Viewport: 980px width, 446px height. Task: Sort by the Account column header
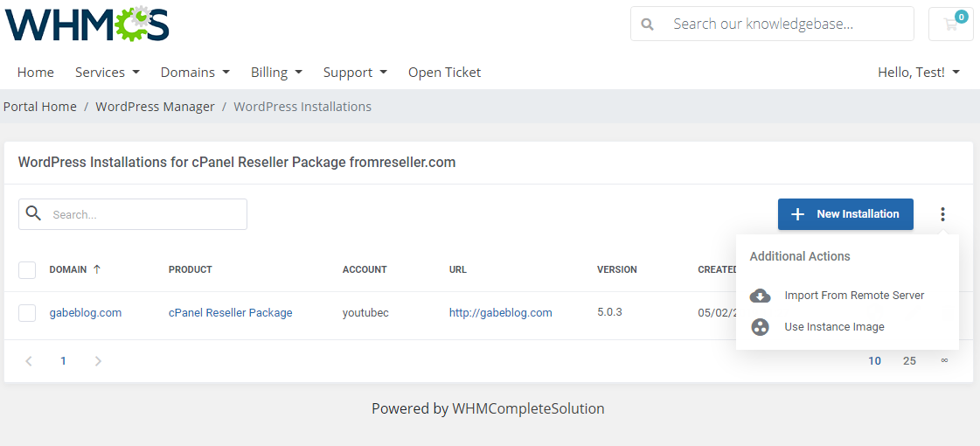pos(365,269)
